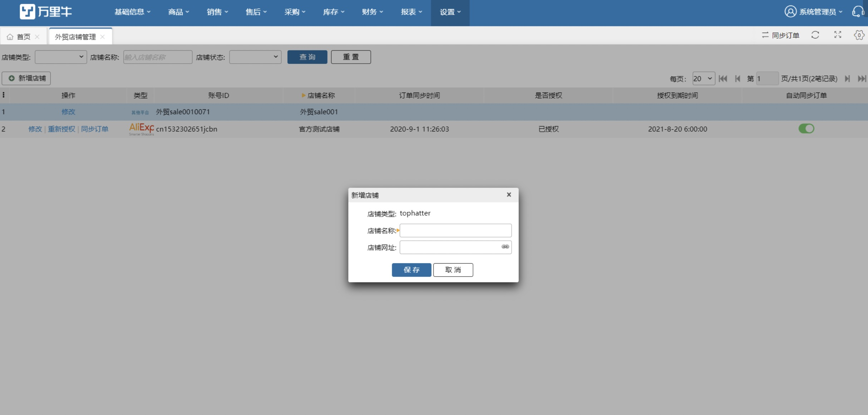Click the 已授权 status cell

point(548,129)
